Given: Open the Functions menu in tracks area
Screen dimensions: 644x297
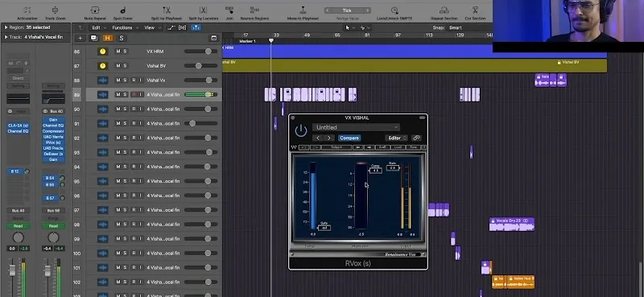Looking at the screenshot, I should pyautogui.click(x=125, y=27).
